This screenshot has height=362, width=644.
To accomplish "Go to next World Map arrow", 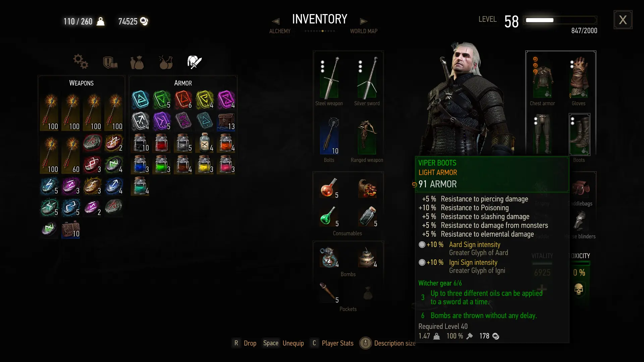I will point(364,21).
